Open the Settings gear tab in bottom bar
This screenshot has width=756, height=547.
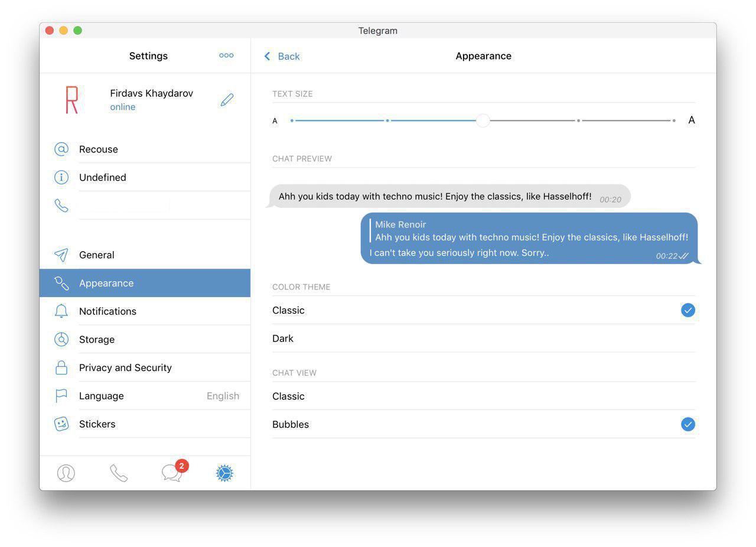(x=224, y=473)
